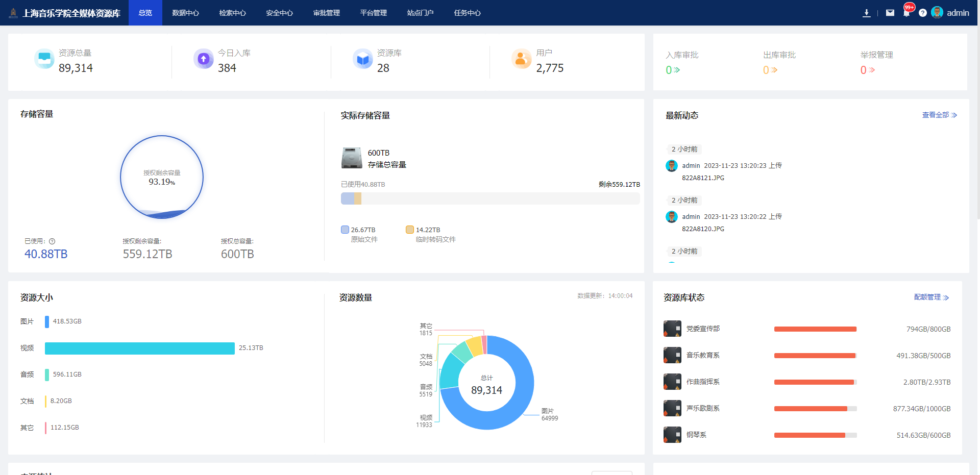The width and height of the screenshot is (980, 475).
Task: Expand 举报管理 count arrow
Action: pos(872,70)
